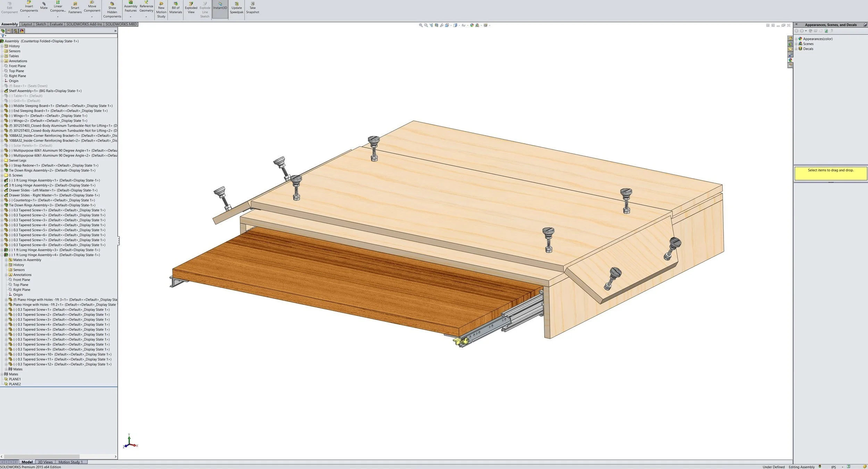The width and height of the screenshot is (868, 469).
Task: Pin the Appearances, Scenes, and Decals pane
Action: [865, 25]
